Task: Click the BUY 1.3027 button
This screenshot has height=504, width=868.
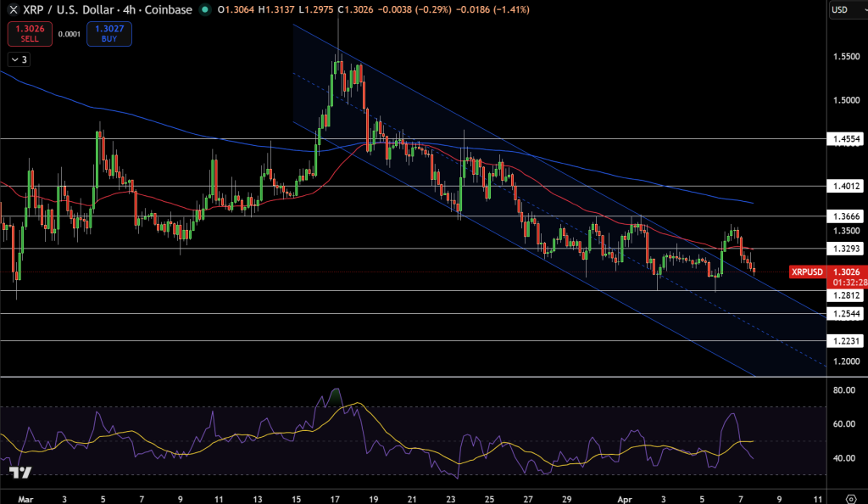Action: [108, 34]
